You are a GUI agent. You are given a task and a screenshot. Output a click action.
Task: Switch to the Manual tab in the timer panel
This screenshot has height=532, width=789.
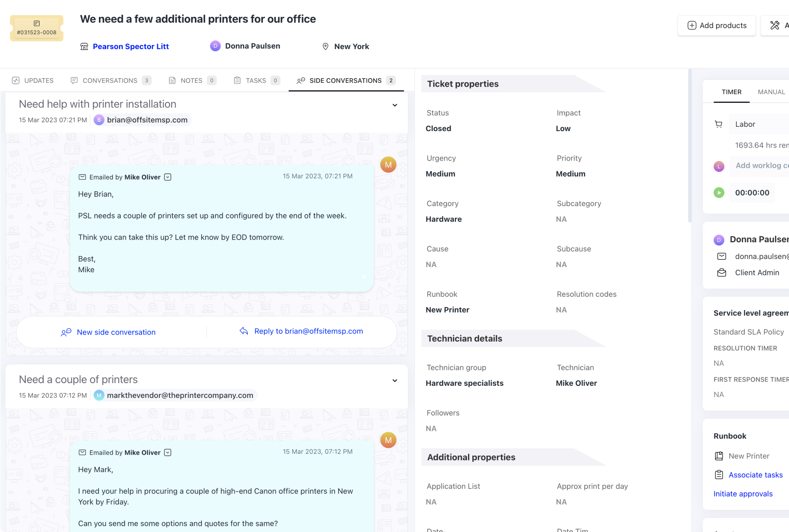pos(771,92)
